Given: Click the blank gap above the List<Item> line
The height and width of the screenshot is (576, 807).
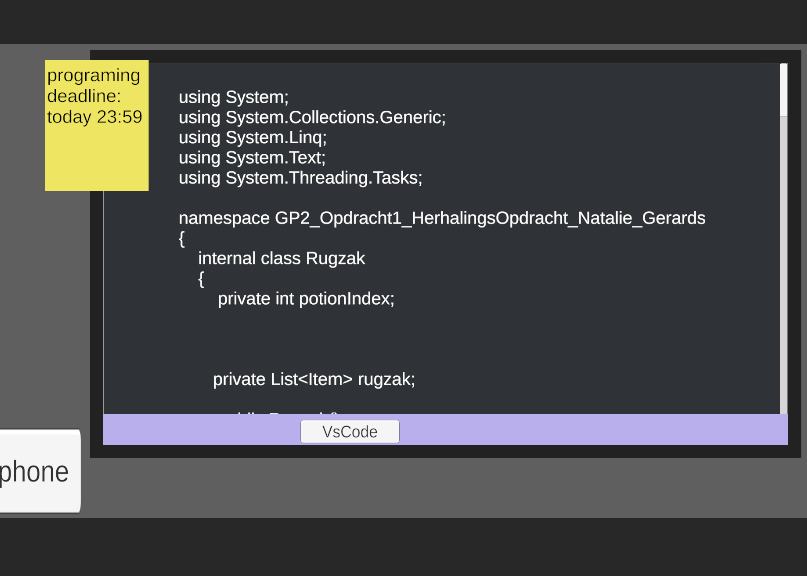Looking at the screenshot, I should coord(400,340).
